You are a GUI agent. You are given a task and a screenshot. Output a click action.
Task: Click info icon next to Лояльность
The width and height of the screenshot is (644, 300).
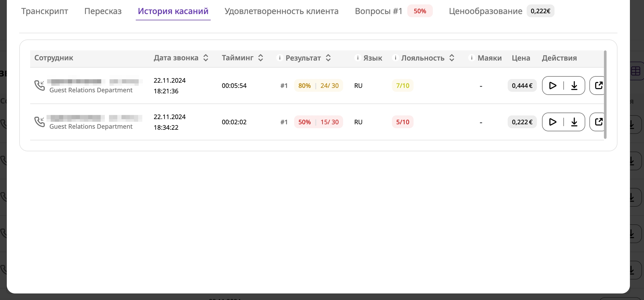[x=395, y=58]
